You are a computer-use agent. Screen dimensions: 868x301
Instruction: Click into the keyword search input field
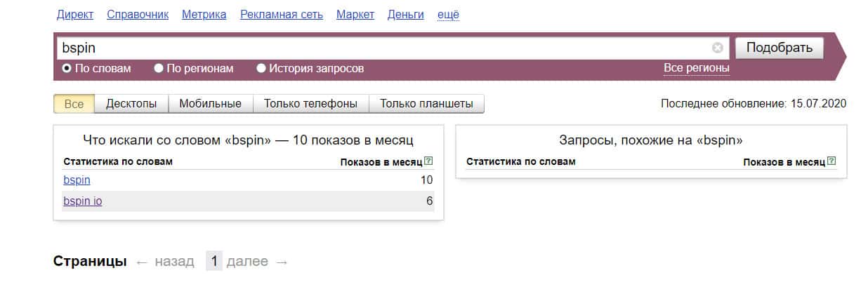(x=379, y=48)
